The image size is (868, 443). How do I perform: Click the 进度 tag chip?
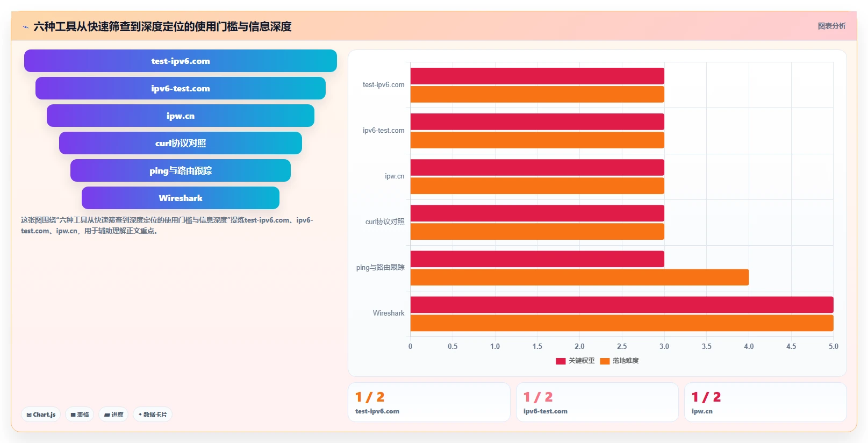pos(113,415)
